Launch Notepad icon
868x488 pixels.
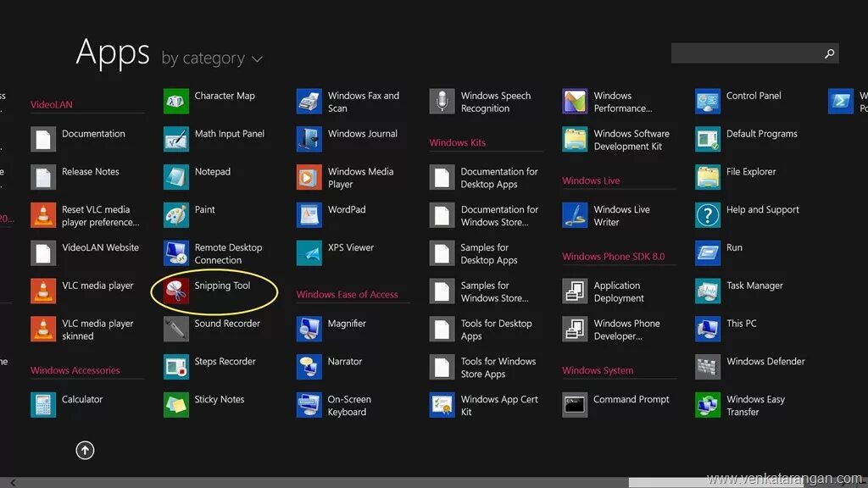pos(176,177)
